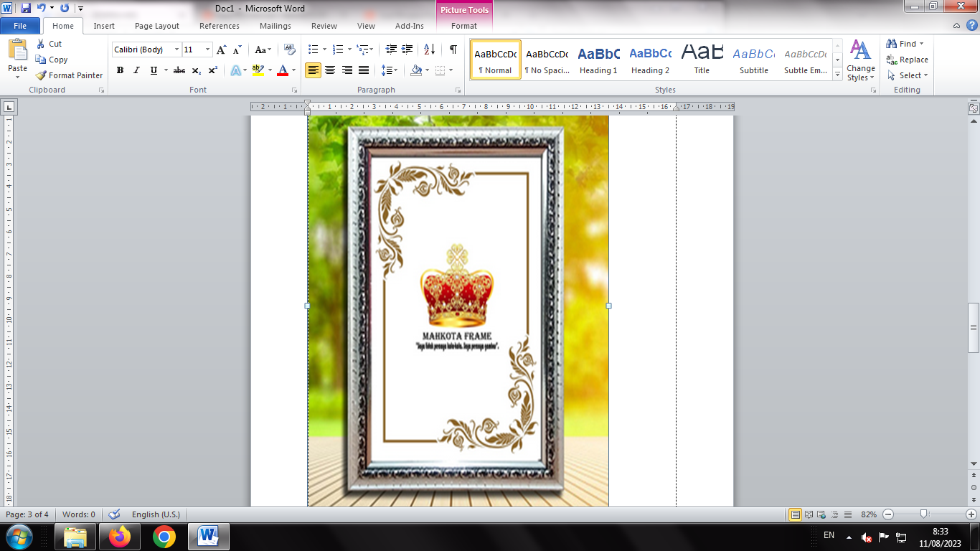The width and height of the screenshot is (980, 551).
Task: Click the Clear Formatting icon
Action: 290,50
